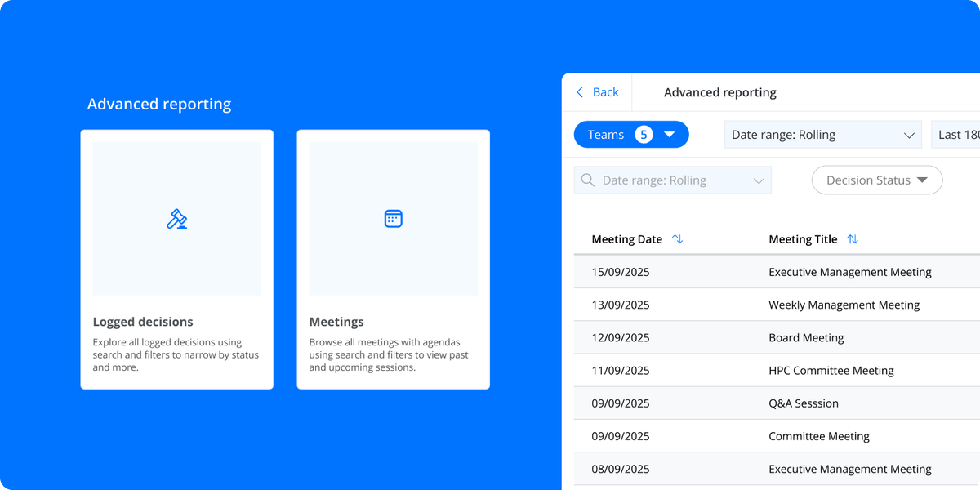Select the 13/09/2025 date cell
Image resolution: width=980 pixels, height=490 pixels.
tap(621, 305)
